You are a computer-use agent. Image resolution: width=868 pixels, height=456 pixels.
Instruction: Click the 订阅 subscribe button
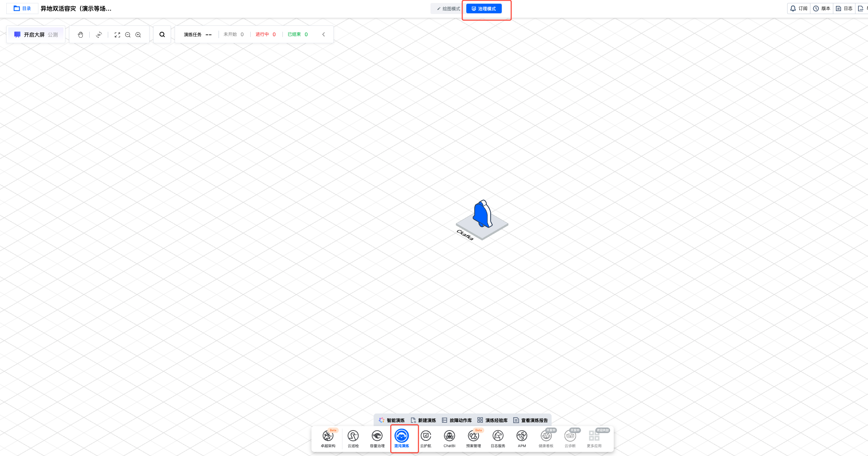point(799,8)
